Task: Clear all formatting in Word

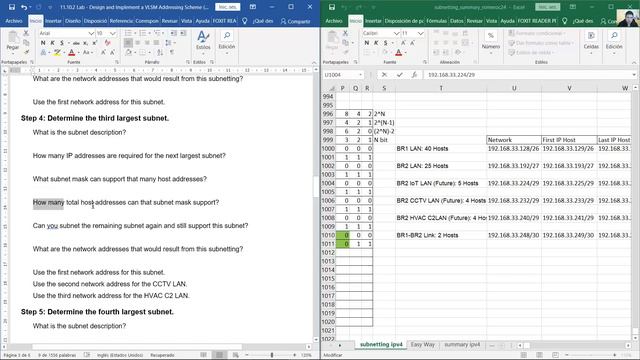Action: click(x=107, y=43)
